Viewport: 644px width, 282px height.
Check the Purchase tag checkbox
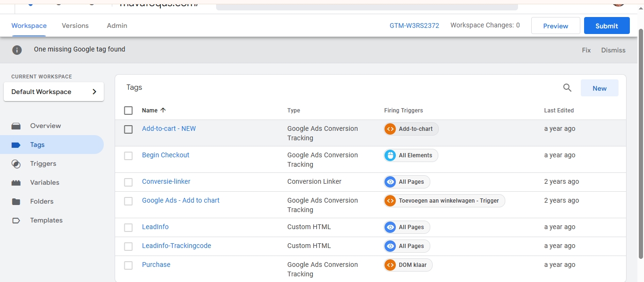(128, 265)
